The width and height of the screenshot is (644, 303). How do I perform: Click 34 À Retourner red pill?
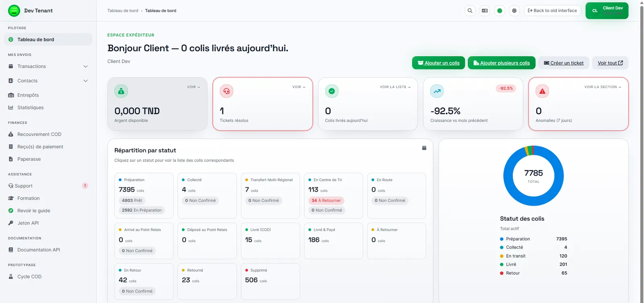coord(326,201)
